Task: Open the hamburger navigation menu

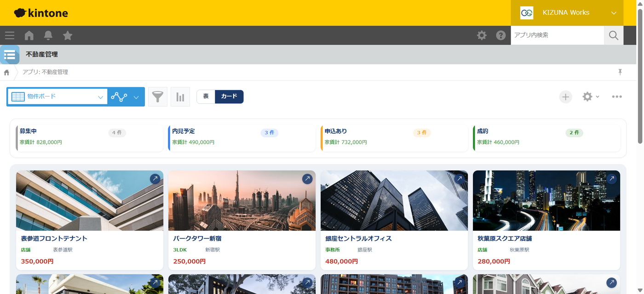Action: (10, 35)
